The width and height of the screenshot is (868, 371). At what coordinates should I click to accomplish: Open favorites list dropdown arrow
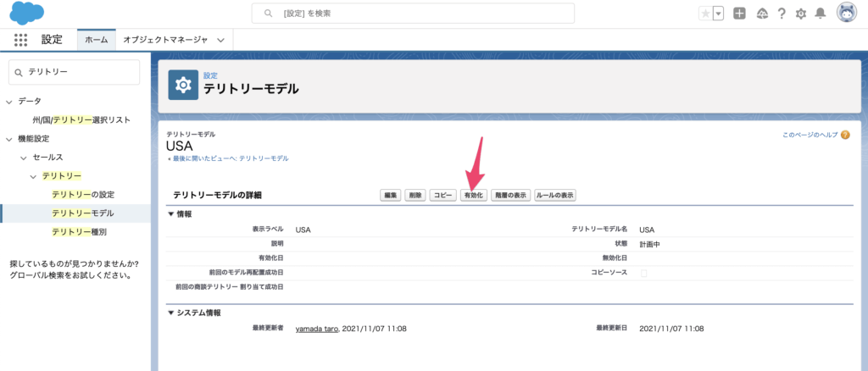click(x=719, y=14)
